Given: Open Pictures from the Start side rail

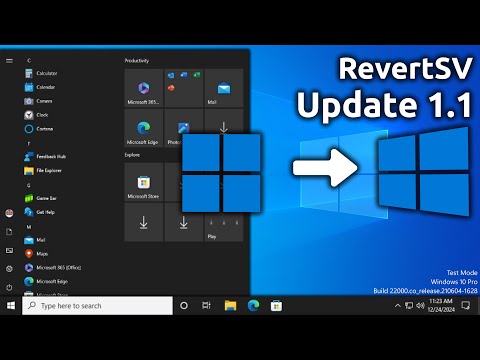Looking at the screenshot, I should 9,250.
